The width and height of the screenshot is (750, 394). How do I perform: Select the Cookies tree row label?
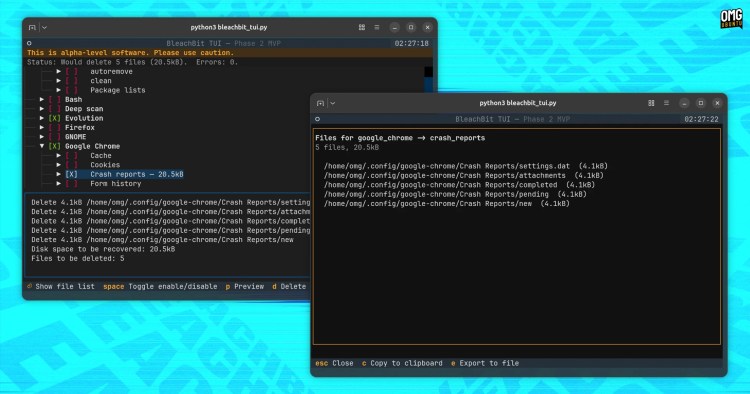point(105,165)
